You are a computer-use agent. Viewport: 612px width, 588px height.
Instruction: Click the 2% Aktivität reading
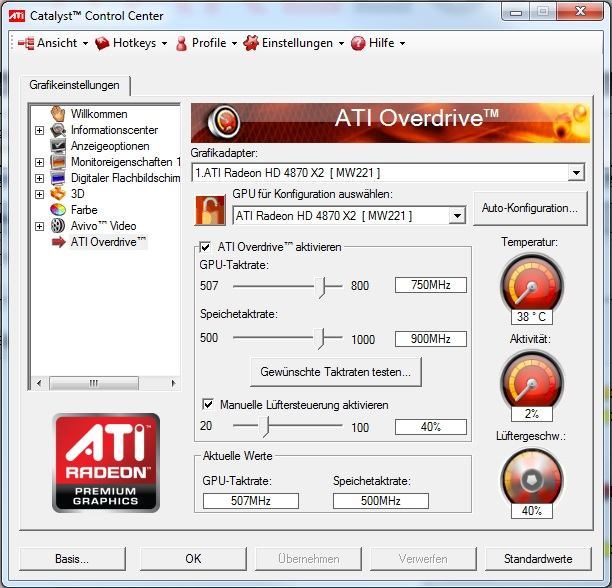pos(532,414)
